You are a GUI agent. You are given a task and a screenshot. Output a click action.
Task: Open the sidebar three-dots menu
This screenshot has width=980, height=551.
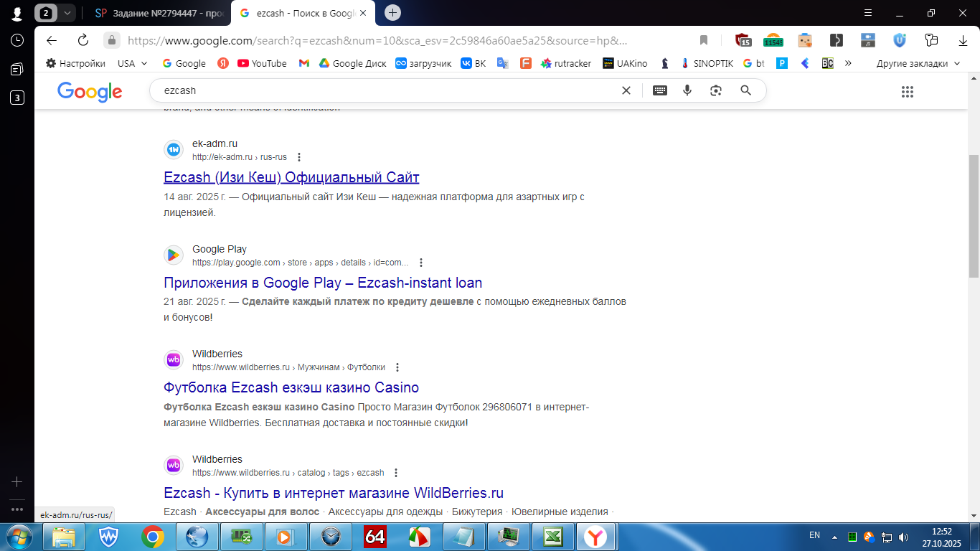click(17, 509)
